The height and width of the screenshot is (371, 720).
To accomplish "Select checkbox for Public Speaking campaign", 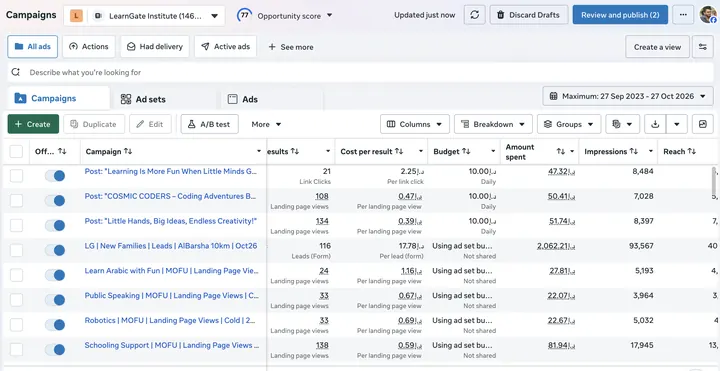I will pos(17,300).
